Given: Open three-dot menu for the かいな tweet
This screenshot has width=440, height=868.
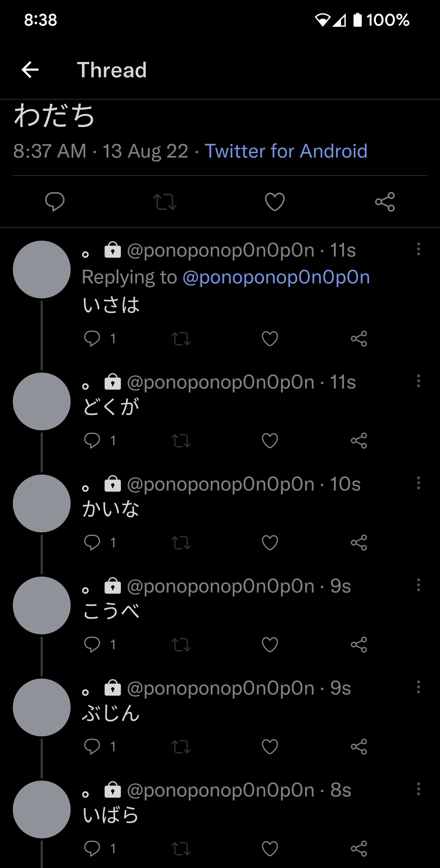Looking at the screenshot, I should click(x=418, y=483).
